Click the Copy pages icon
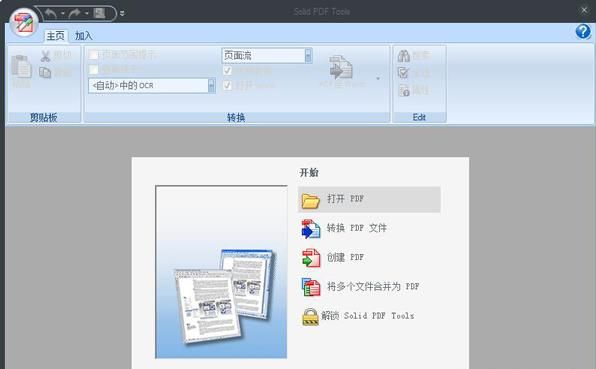This screenshot has height=369, width=596. coord(45,72)
